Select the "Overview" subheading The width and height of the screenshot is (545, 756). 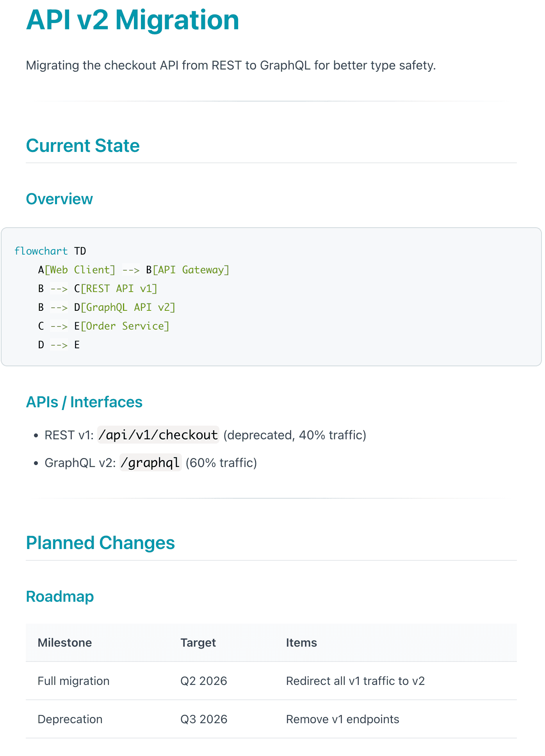(59, 199)
